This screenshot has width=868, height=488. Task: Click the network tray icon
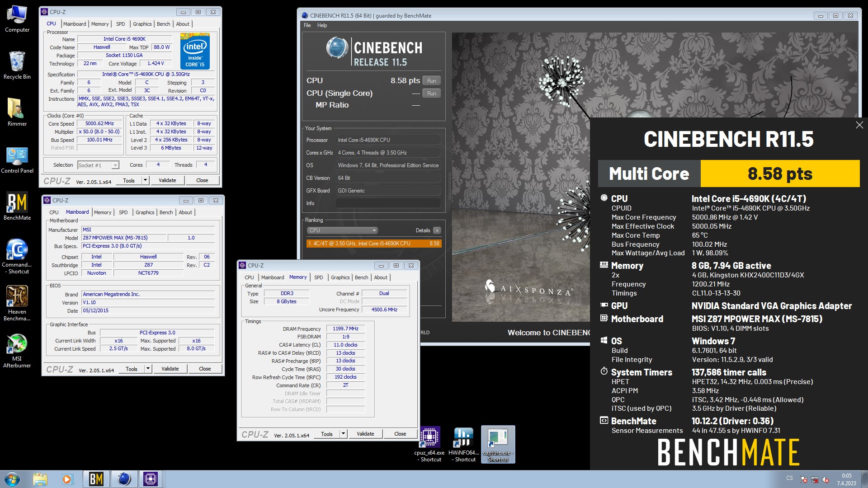pyautogui.click(x=815, y=479)
